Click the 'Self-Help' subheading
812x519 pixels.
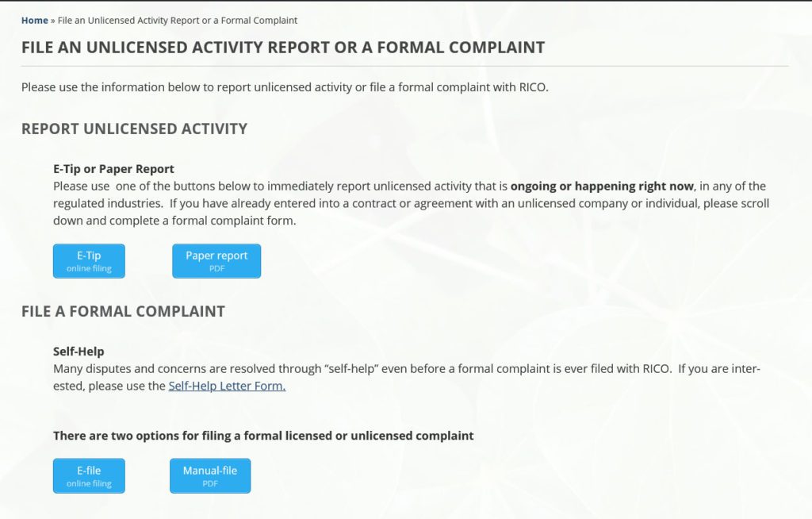coord(79,352)
